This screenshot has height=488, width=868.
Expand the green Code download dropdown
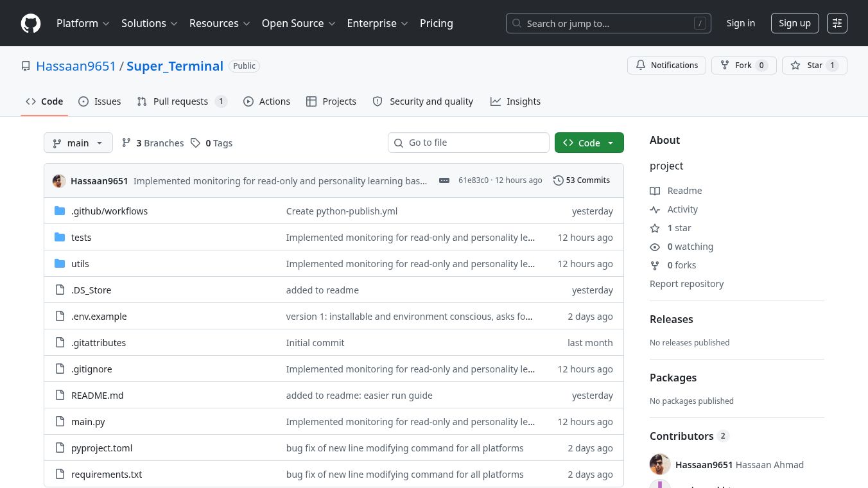click(x=589, y=143)
